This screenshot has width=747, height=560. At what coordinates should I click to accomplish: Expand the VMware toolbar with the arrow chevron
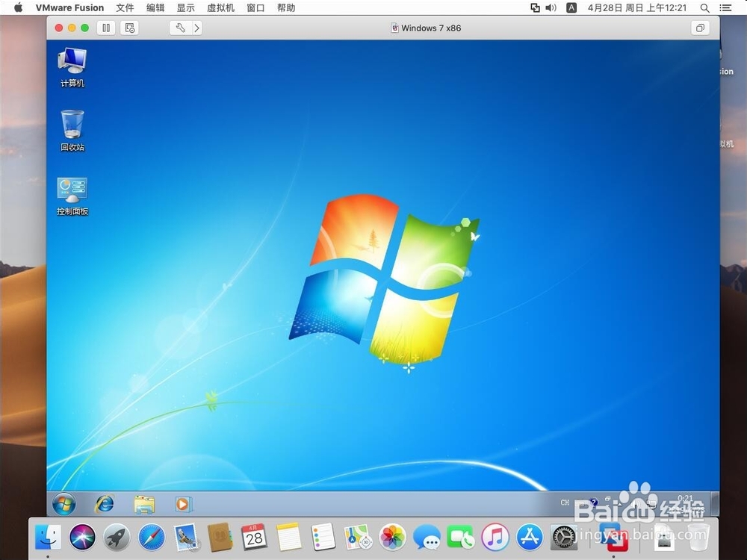(x=197, y=28)
